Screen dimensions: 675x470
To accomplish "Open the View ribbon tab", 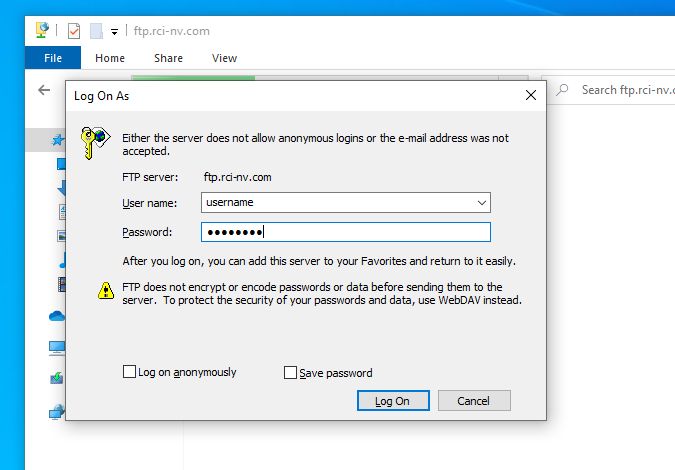I will click(224, 58).
